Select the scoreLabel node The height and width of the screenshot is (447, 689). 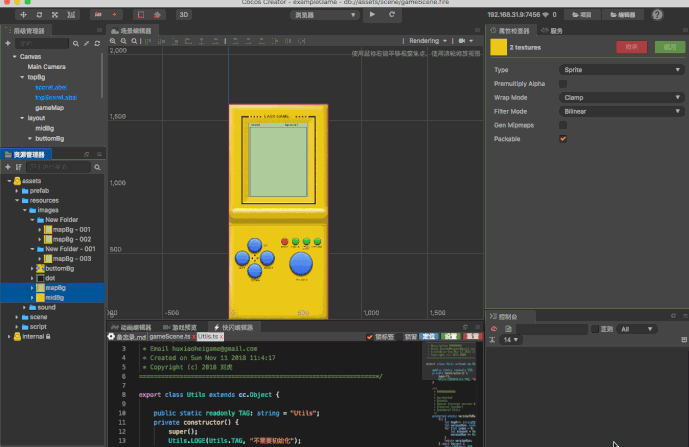pos(51,87)
